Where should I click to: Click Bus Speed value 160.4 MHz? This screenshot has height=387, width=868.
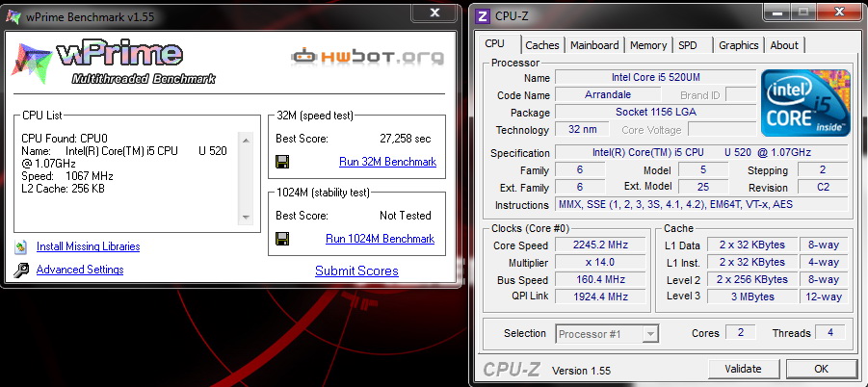coord(600,279)
